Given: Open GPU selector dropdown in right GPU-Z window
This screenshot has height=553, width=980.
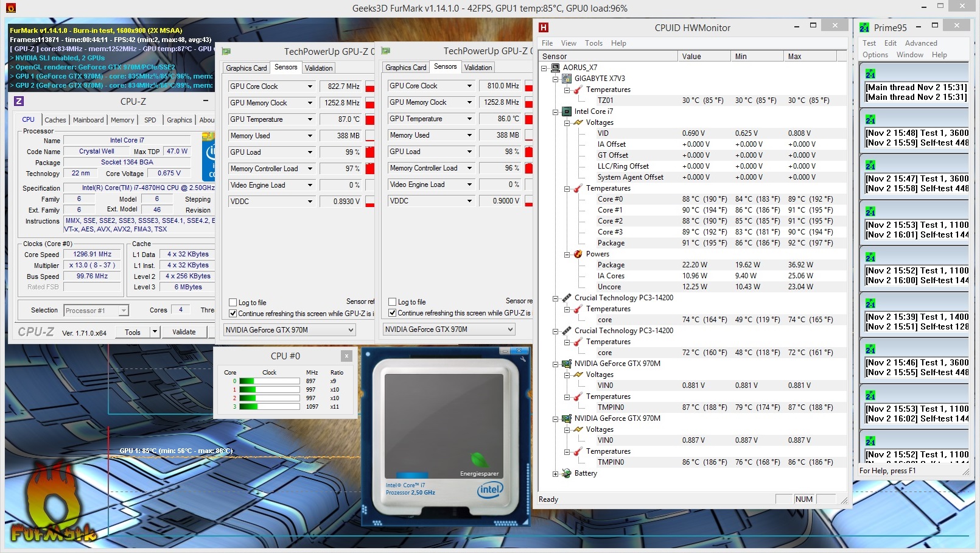Looking at the screenshot, I should pos(510,329).
